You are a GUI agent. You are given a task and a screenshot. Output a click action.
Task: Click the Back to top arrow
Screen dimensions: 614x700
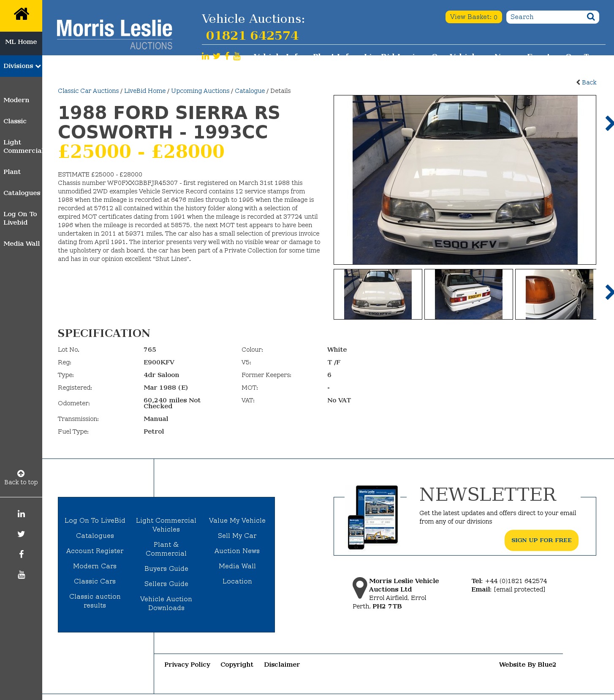[x=21, y=474]
